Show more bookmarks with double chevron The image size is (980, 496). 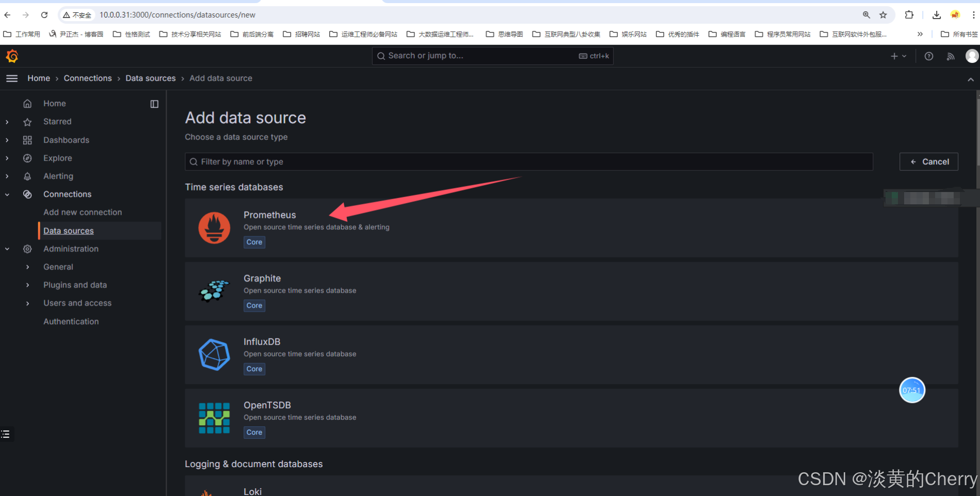pyautogui.click(x=920, y=34)
